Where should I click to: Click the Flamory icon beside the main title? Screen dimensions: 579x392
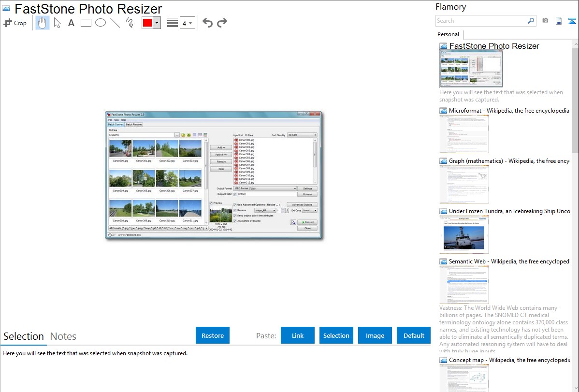[x=6, y=9]
